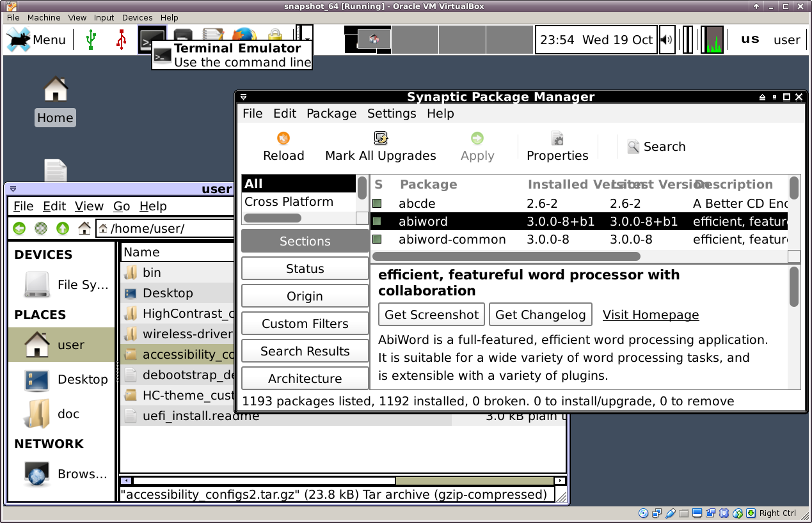Click the volume speaker icon in panel
Image resolution: width=812 pixels, height=523 pixels.
(x=667, y=40)
